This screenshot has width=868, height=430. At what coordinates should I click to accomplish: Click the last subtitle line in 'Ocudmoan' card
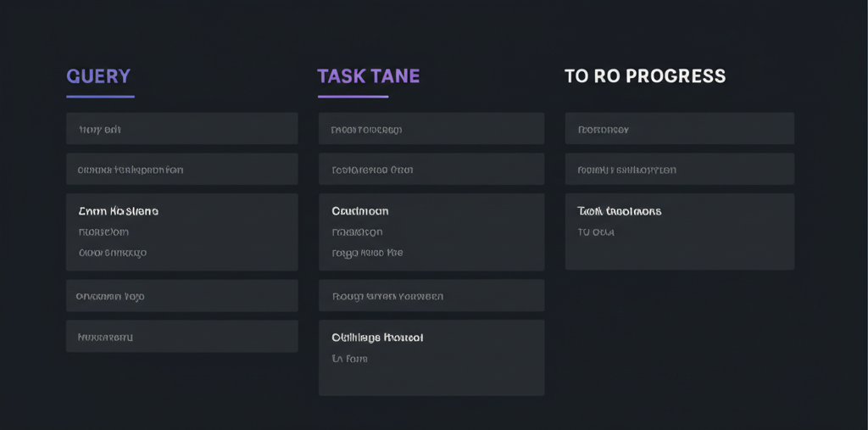(367, 253)
